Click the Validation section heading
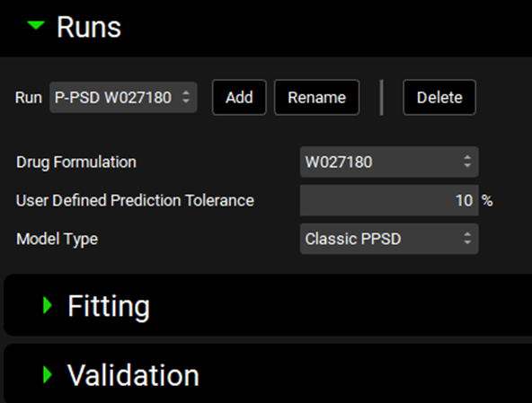Image resolution: width=532 pixels, height=403 pixels. pyautogui.click(x=133, y=375)
